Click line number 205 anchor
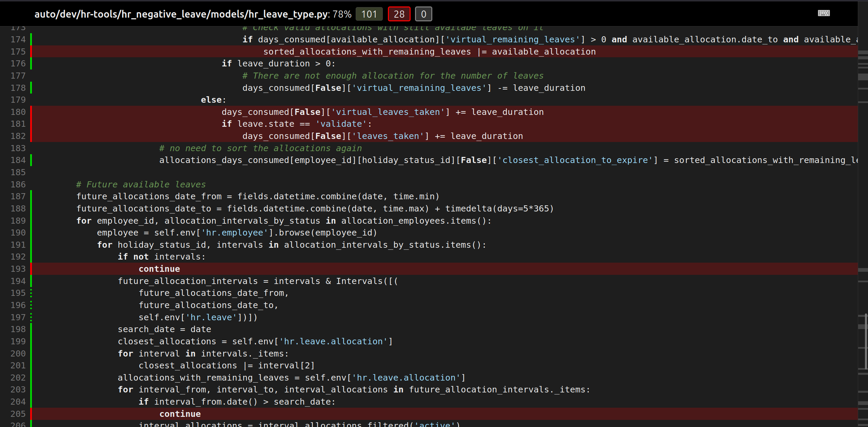The width and height of the screenshot is (868, 427). tap(18, 414)
